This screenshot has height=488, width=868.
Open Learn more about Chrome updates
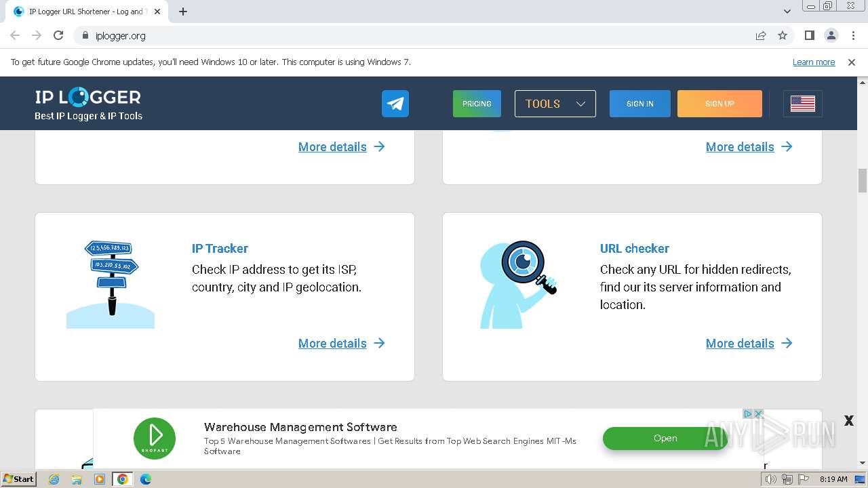814,62
